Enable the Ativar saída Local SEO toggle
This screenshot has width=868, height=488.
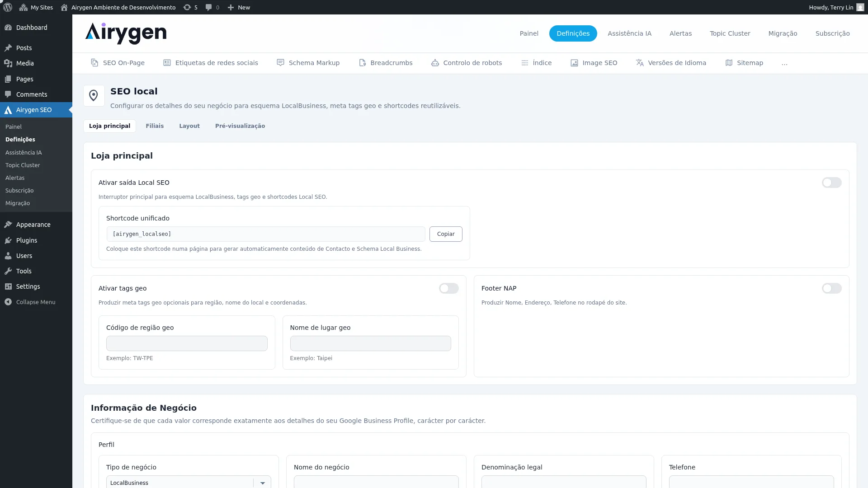tap(831, 183)
